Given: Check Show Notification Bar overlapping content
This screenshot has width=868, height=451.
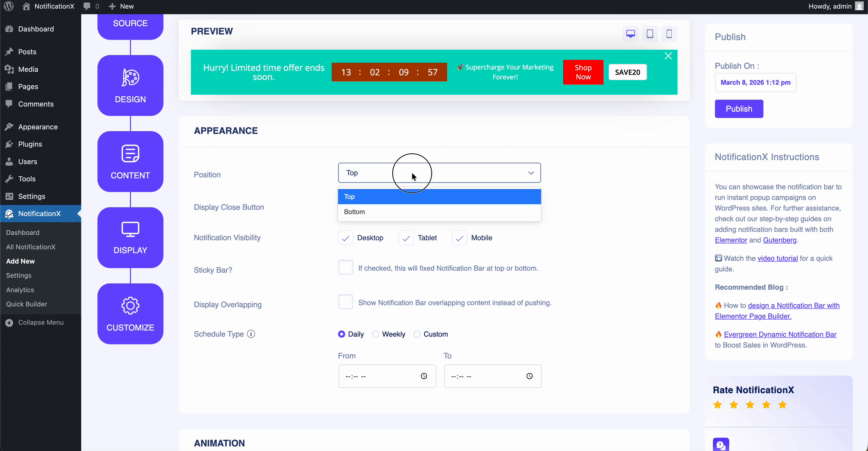Looking at the screenshot, I should point(345,302).
